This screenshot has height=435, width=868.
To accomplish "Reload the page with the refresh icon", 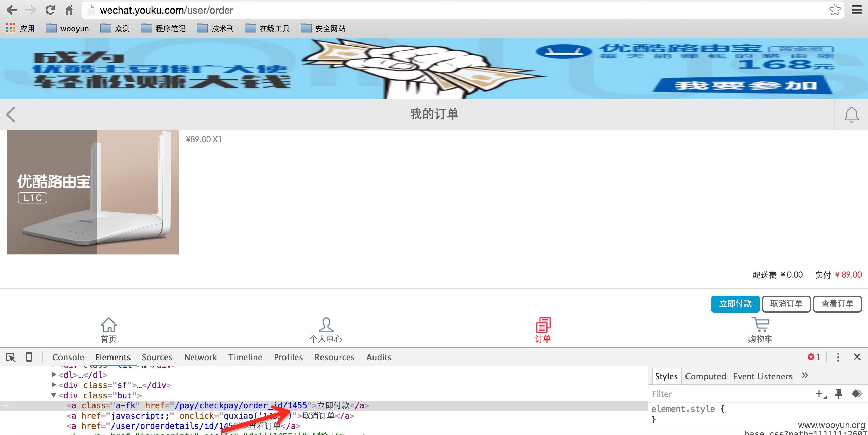I will pos(50,10).
